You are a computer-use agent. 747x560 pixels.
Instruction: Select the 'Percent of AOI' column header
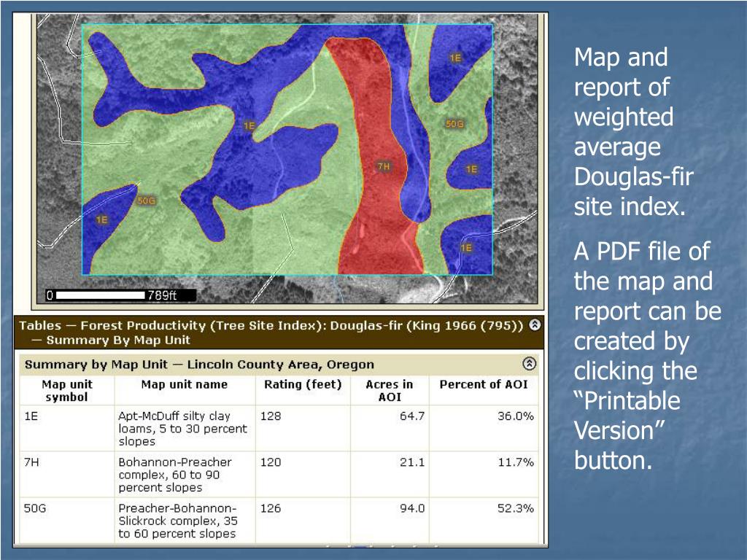(x=484, y=384)
